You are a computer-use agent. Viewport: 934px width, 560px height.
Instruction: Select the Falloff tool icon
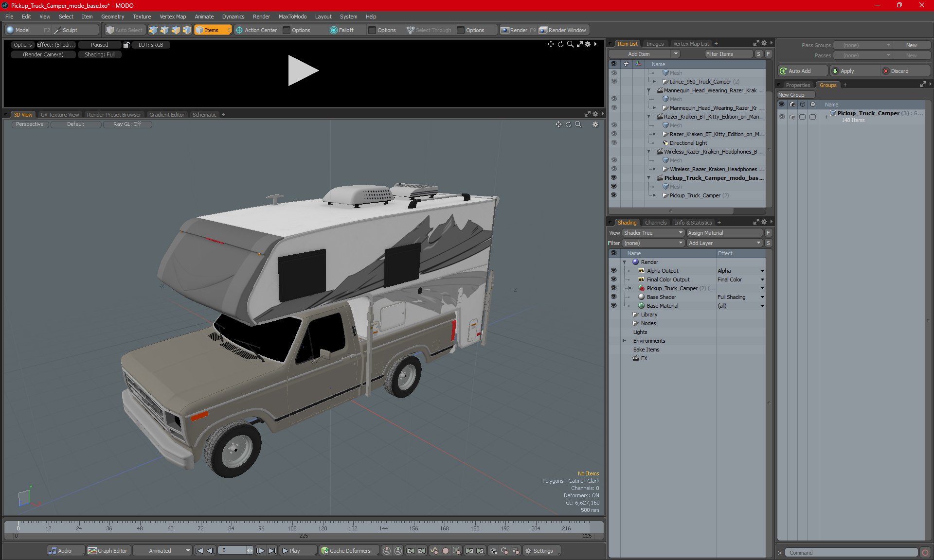point(333,30)
